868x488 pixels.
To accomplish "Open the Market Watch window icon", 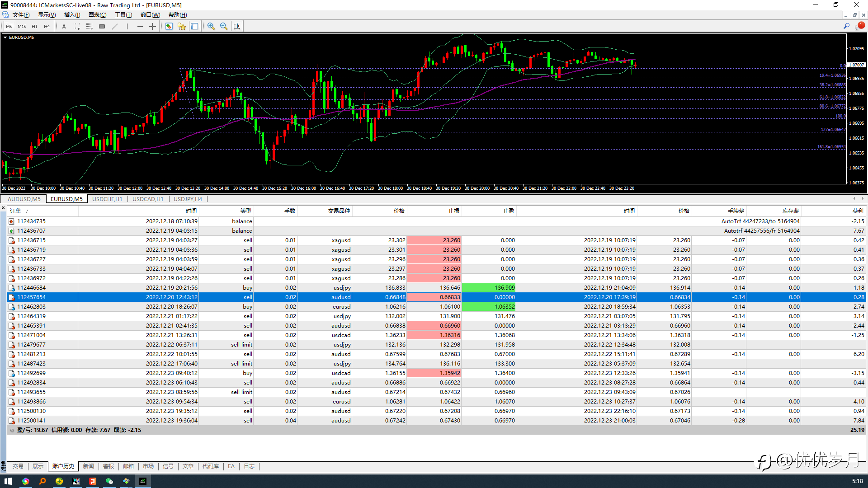I will coord(169,26).
